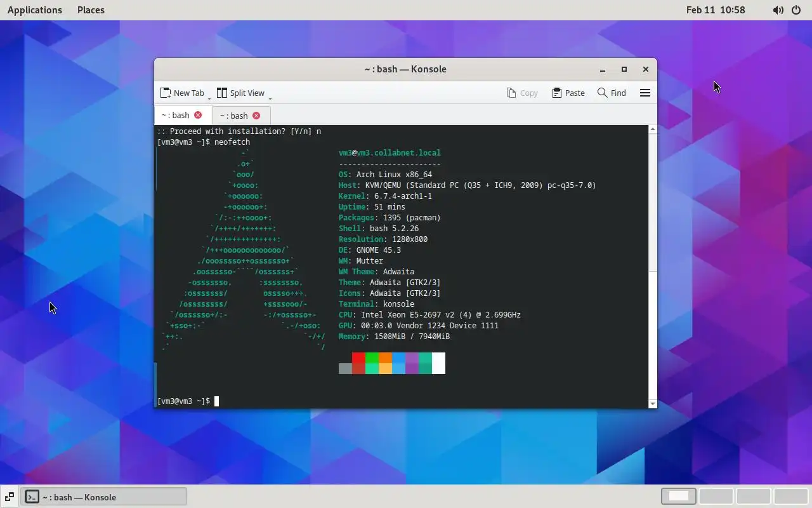Click the Host KVM/QEMU line
The width and height of the screenshot is (812, 508).
[468, 185]
